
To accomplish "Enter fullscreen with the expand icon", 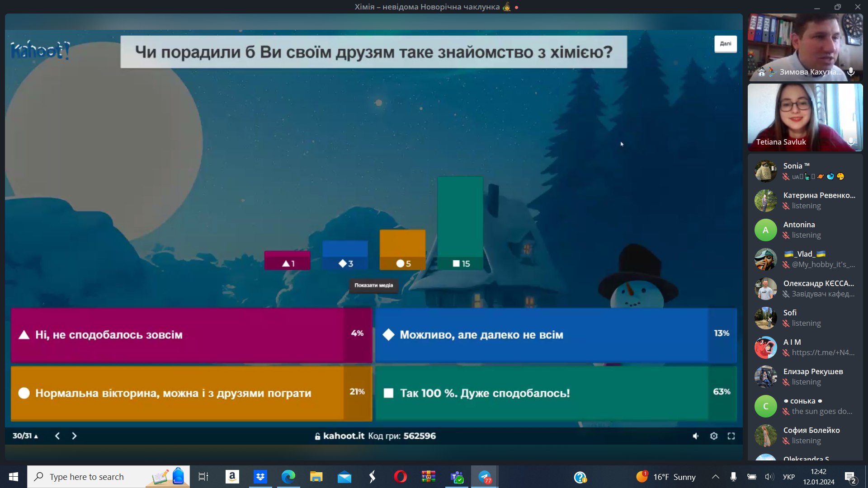I will [x=731, y=436].
